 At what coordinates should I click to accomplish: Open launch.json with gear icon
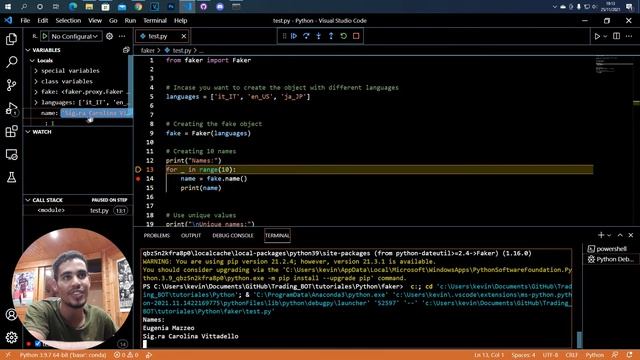pos(109,36)
